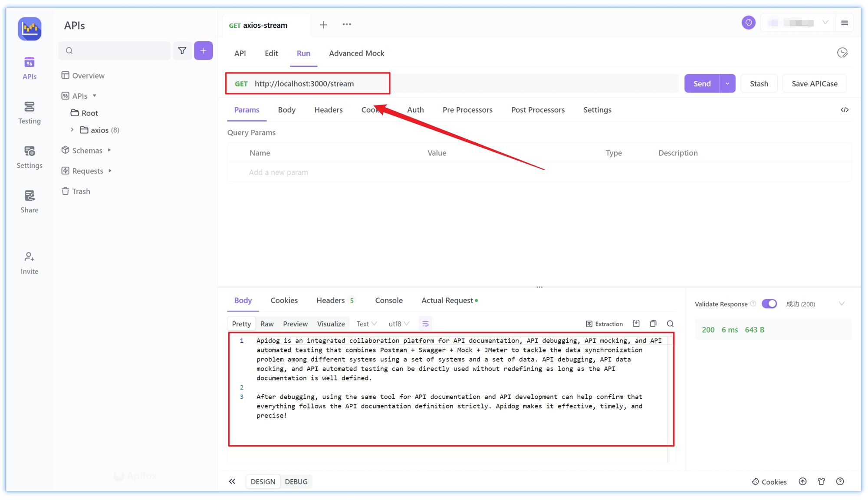
Task: Add a new tab with plus icon
Action: (x=323, y=25)
